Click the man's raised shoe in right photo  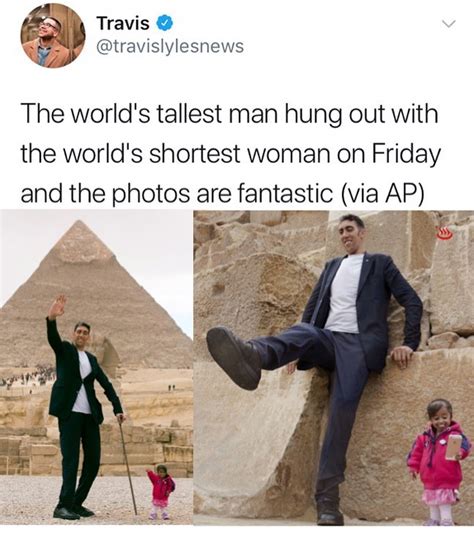pyautogui.click(x=233, y=358)
